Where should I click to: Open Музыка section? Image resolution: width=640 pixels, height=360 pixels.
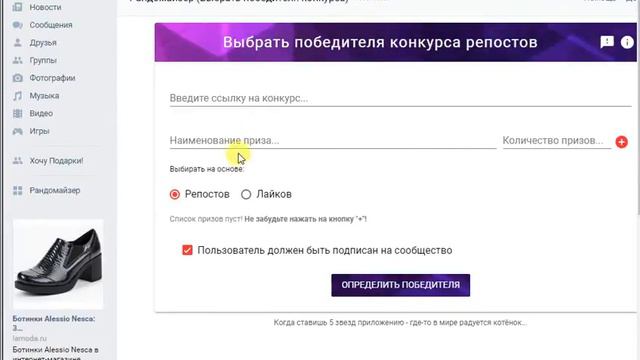[44, 96]
